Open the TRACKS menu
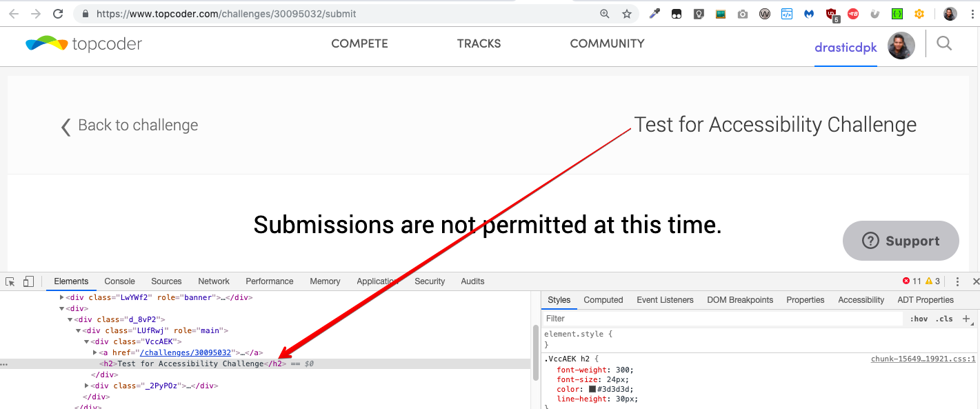The width and height of the screenshot is (980, 409). tap(479, 43)
